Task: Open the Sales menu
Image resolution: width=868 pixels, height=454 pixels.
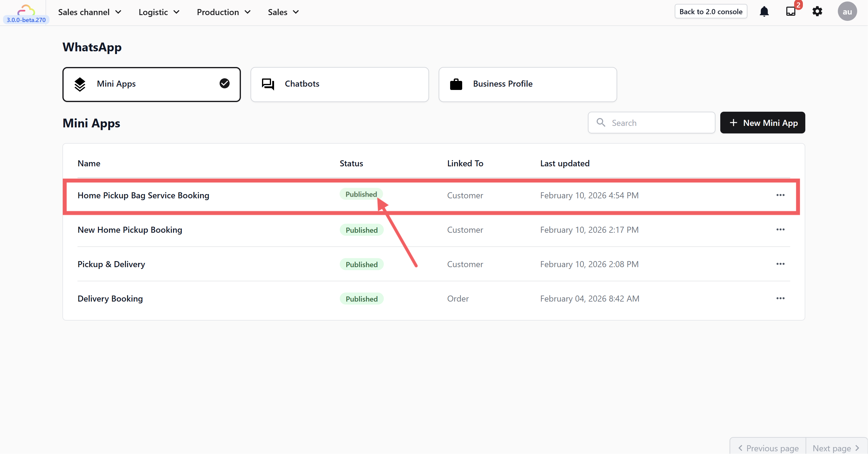Action: tap(283, 12)
